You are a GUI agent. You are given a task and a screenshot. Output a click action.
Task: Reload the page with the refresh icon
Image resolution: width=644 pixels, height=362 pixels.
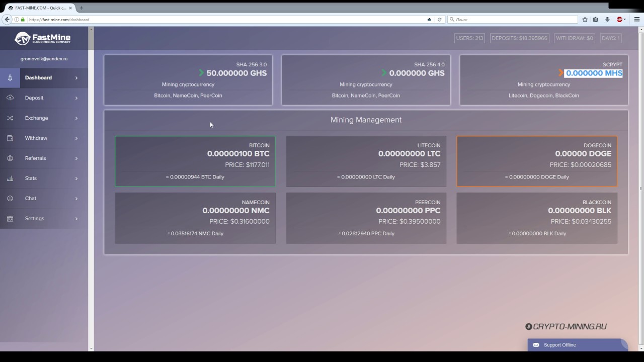click(x=439, y=20)
